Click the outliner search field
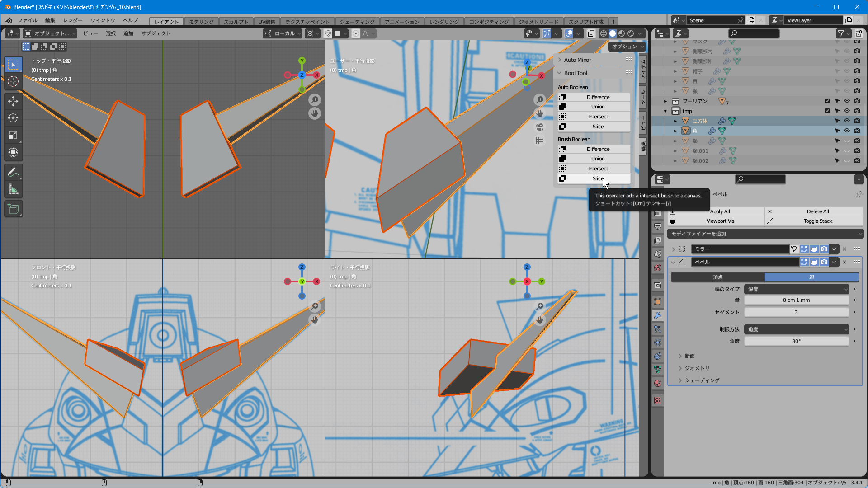The height and width of the screenshot is (488, 868). [754, 33]
